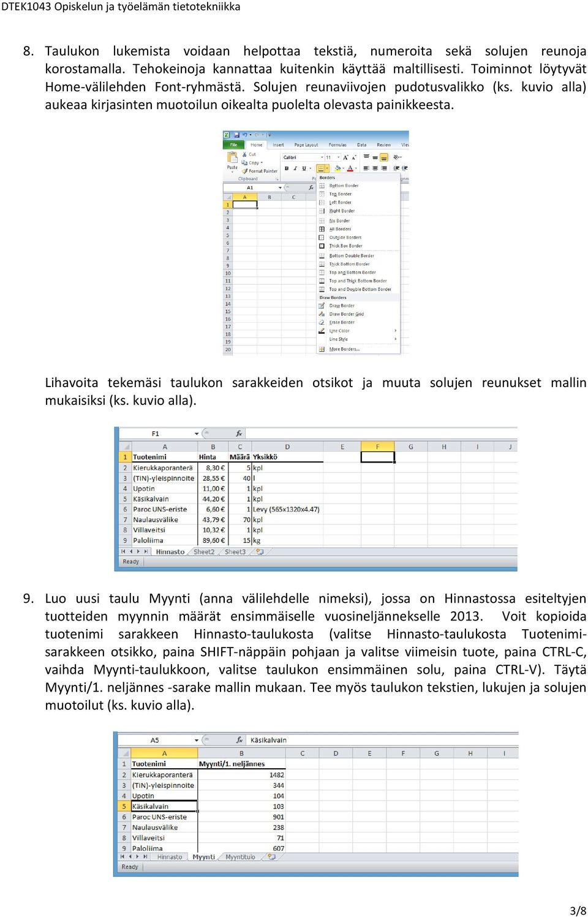
Task: Click the Paste icon in the Clipboard group
Action: [x=232, y=158]
